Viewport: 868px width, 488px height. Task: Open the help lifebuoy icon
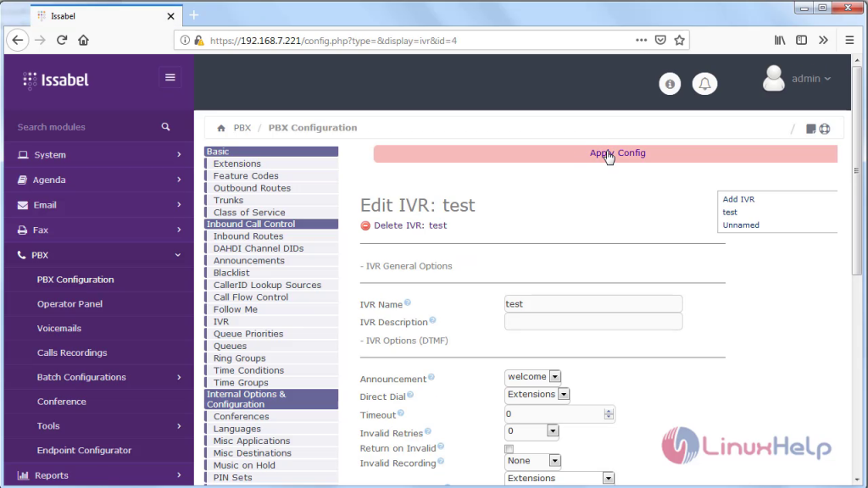click(x=825, y=129)
